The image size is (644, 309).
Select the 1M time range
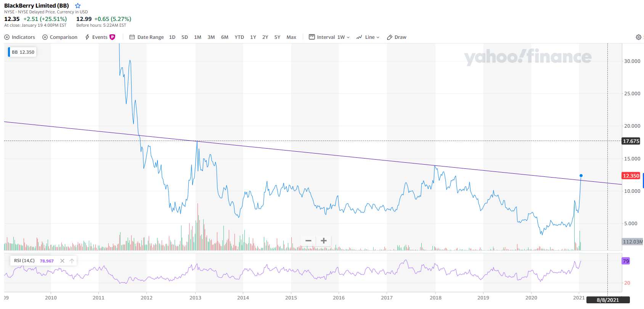tap(198, 37)
